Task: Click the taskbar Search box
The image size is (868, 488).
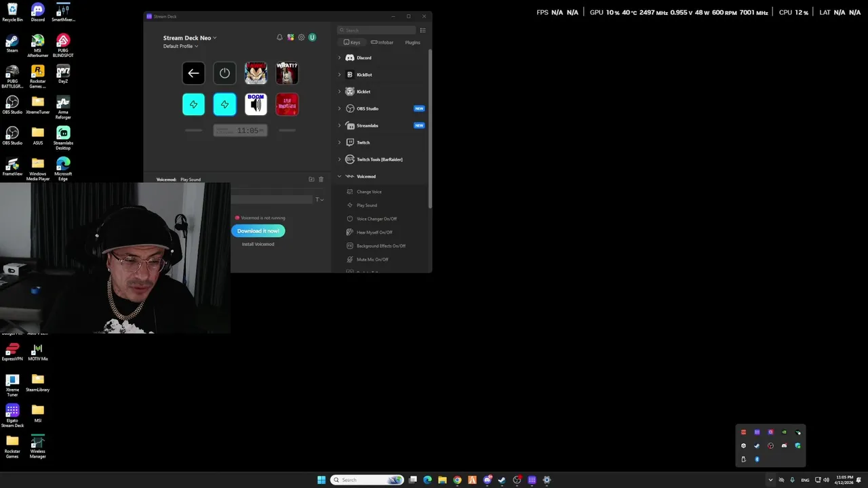Action: (x=367, y=480)
